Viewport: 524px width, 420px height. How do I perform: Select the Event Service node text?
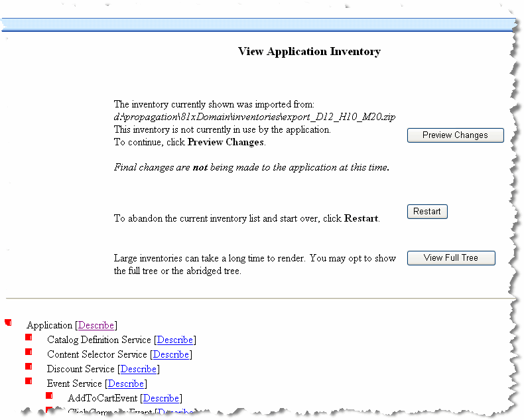(74, 384)
